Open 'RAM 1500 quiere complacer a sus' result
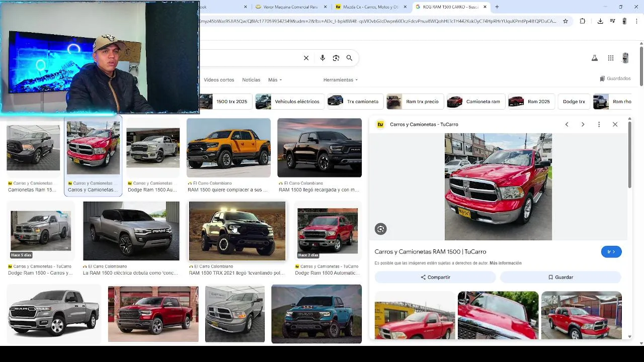Viewport: 644px width, 362px height. [228, 190]
